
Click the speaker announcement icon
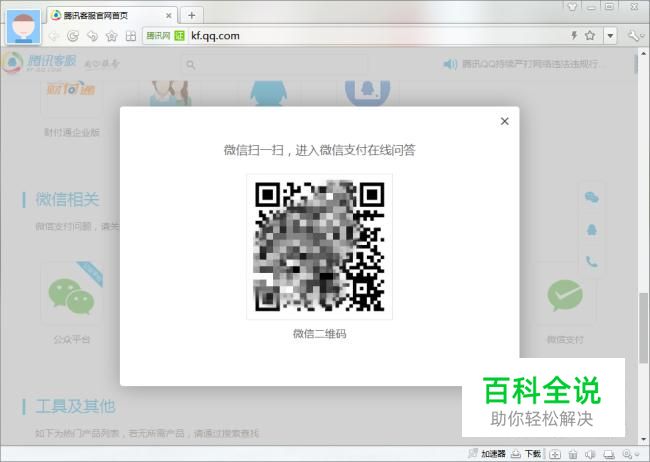pos(450,64)
